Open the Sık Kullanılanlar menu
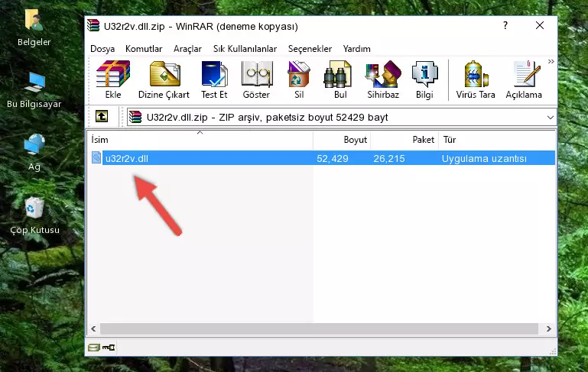 (245, 49)
